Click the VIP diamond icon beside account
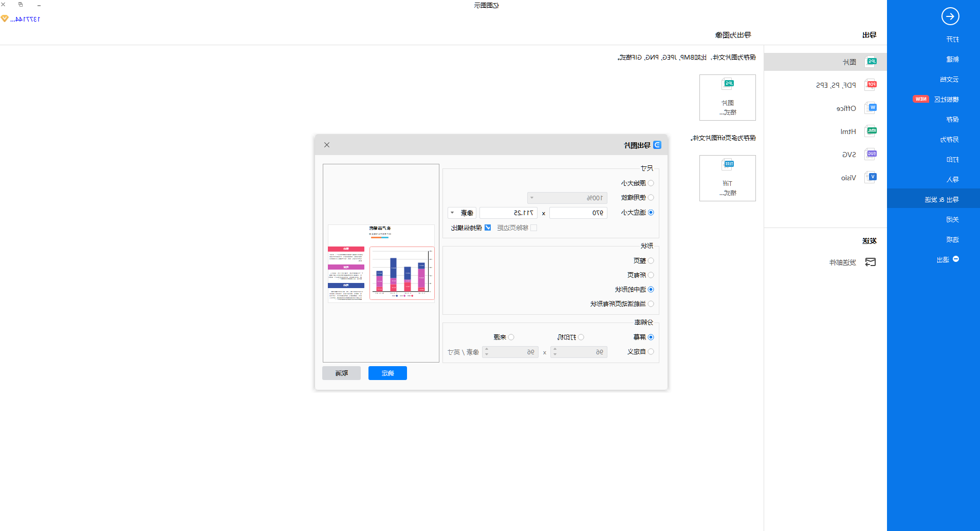 [5, 19]
